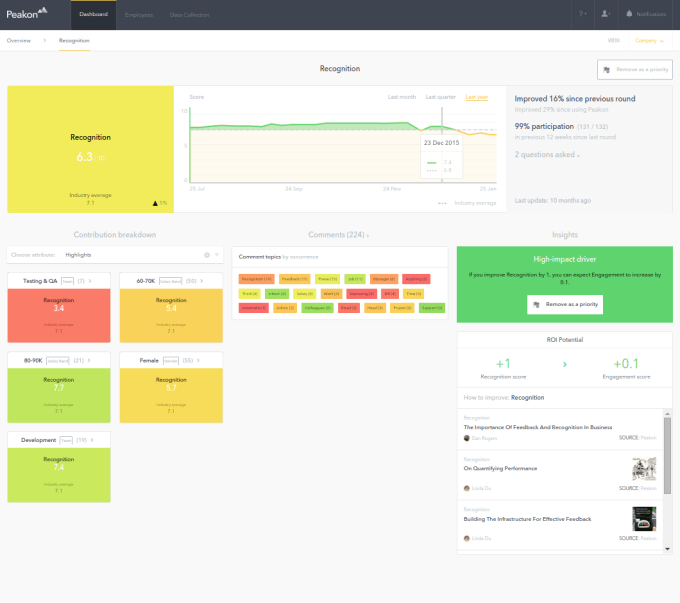Screen dimensions: 680x603
Task: Expand the Development team card header
Action: click(x=59, y=440)
